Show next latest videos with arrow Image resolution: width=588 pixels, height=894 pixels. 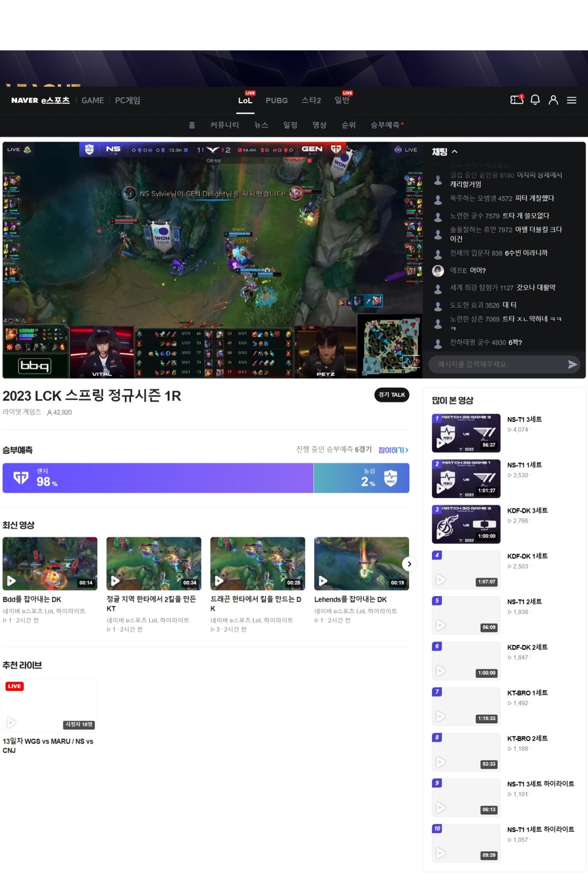(409, 564)
